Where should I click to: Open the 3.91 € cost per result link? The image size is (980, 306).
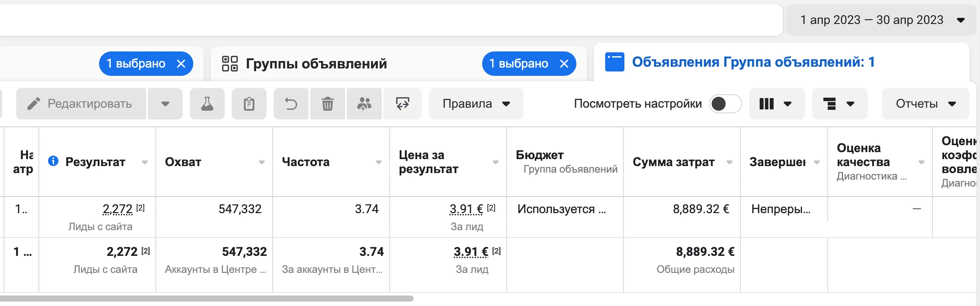(466, 209)
